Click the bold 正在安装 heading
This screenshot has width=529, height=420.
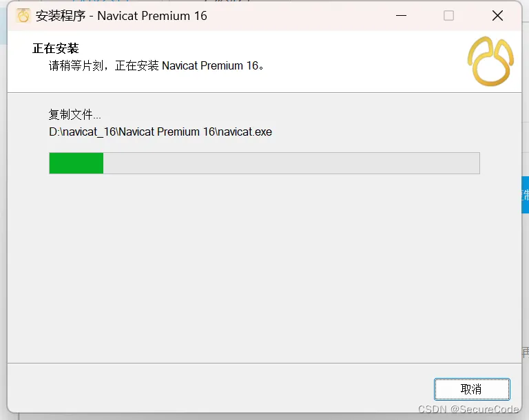56,48
